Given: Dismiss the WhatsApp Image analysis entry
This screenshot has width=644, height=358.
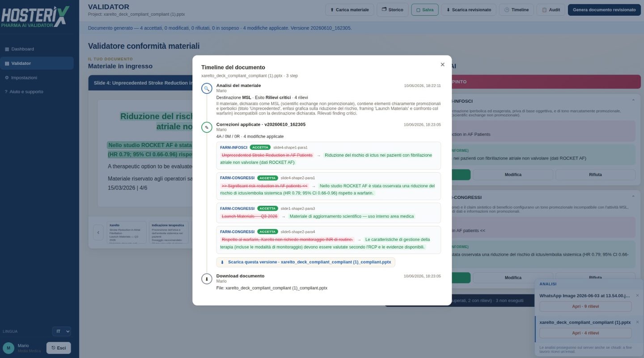Looking at the screenshot, I should pos(637,295).
